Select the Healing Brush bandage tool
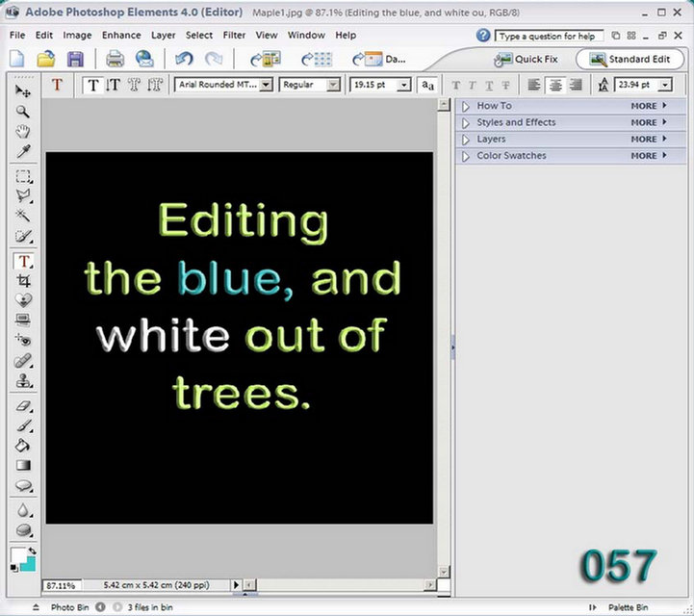Image resolution: width=694 pixels, height=616 pixels. pos(23,361)
